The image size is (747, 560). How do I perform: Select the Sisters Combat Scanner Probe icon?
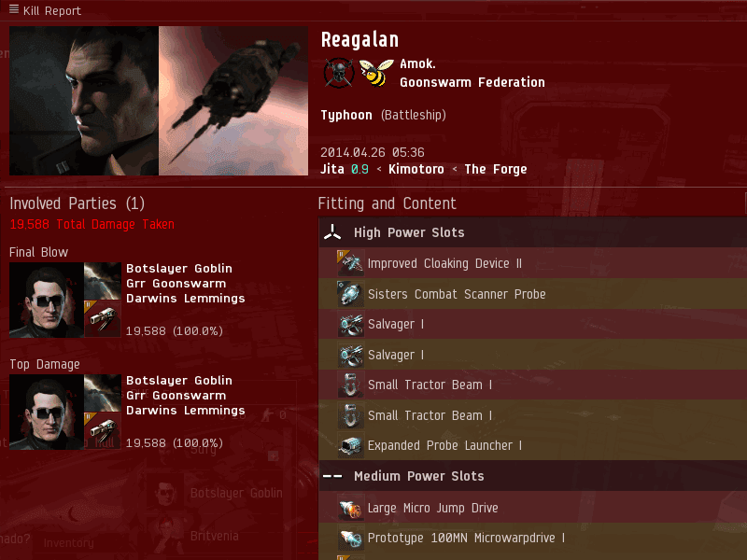pyautogui.click(x=351, y=294)
